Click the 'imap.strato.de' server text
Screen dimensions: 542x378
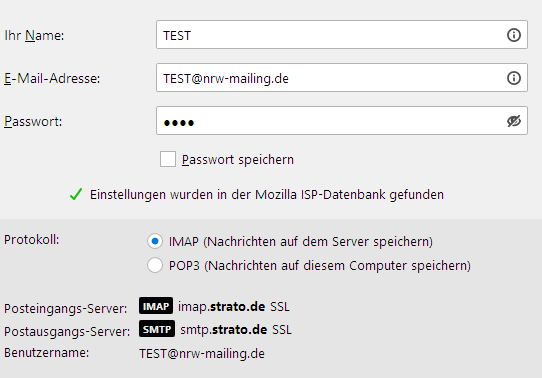pyautogui.click(x=222, y=306)
